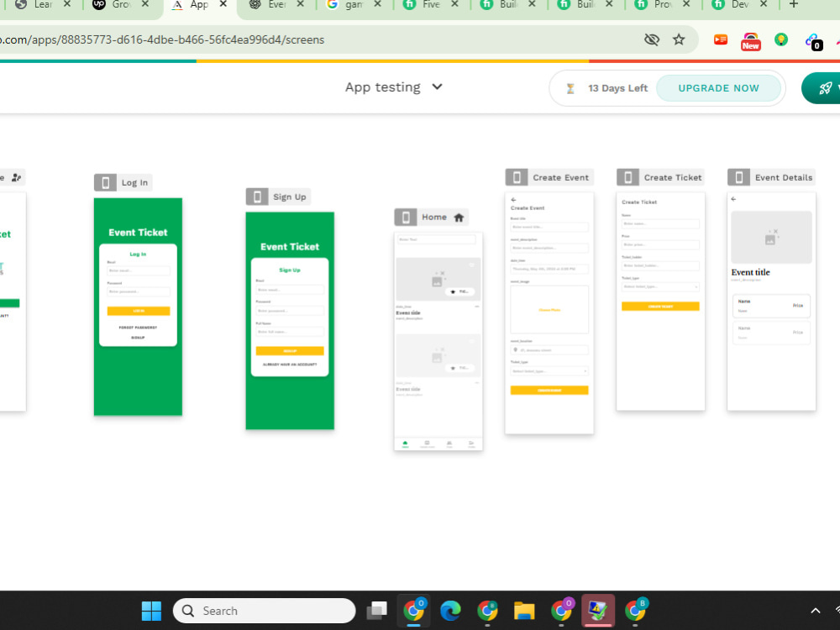This screenshot has height=630, width=840.
Task: Click the crossed-eye icon in address bar
Action: coord(652,39)
